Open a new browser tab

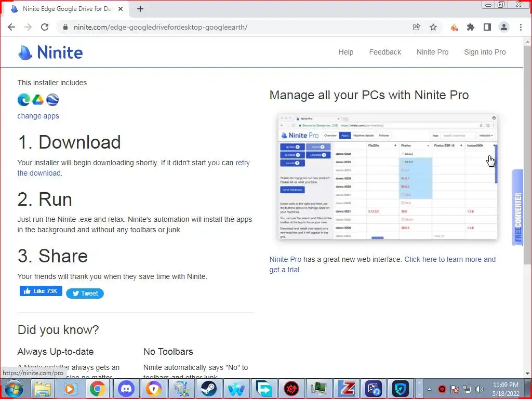click(x=140, y=9)
